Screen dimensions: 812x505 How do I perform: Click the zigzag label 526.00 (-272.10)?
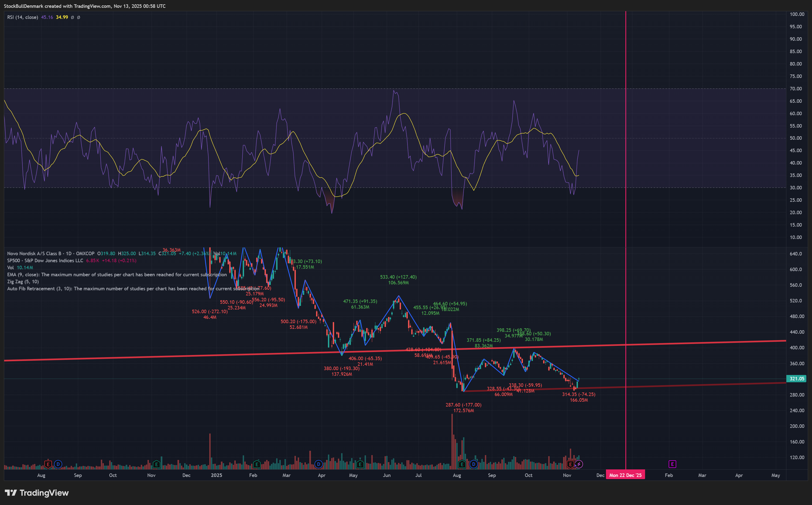pos(210,312)
